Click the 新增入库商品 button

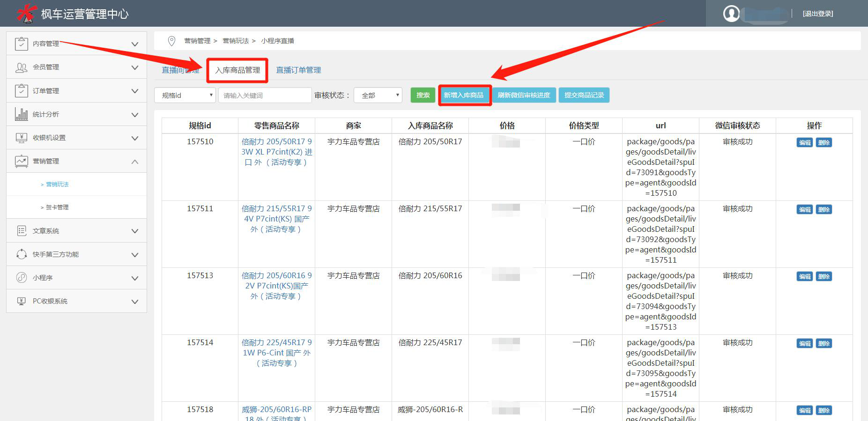pos(464,95)
